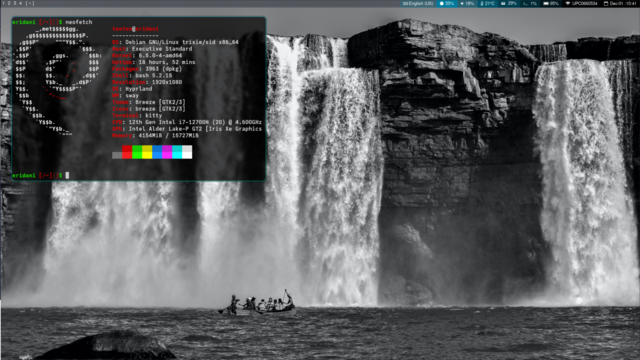Viewport: 640px width, 360px height.
Task: Click the 1% CPU usage indicator
Action: coord(530,3)
